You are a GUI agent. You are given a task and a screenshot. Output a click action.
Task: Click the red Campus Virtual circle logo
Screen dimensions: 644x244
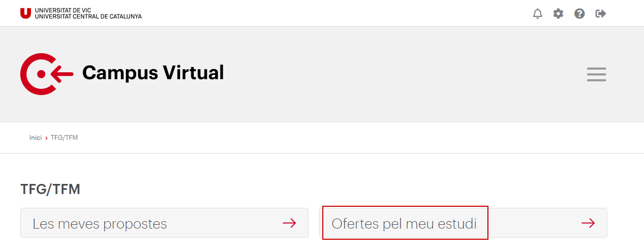tap(47, 74)
